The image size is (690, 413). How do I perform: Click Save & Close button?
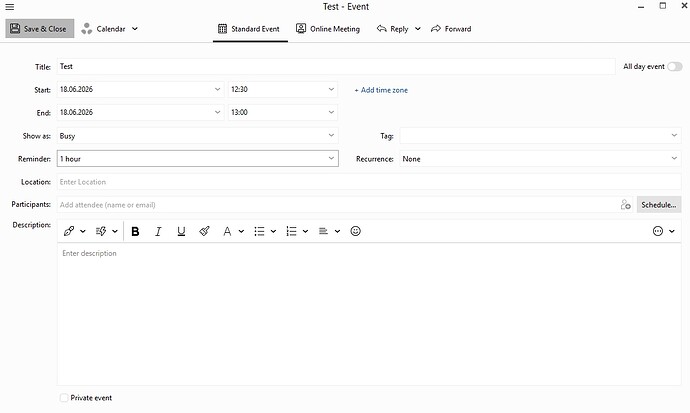click(x=40, y=29)
